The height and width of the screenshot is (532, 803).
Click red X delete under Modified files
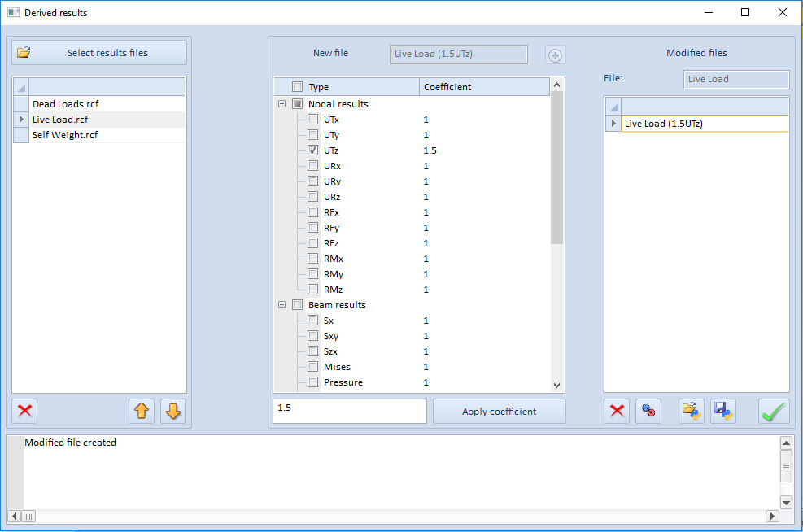[x=617, y=412]
